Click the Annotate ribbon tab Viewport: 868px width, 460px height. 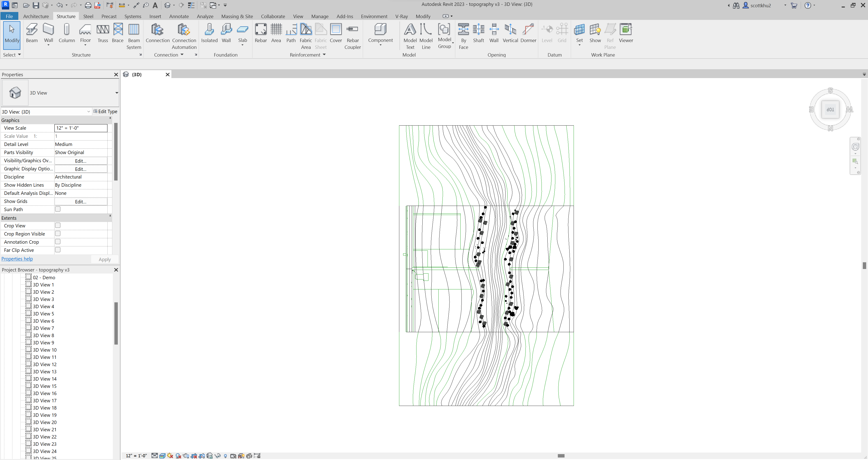(x=179, y=16)
